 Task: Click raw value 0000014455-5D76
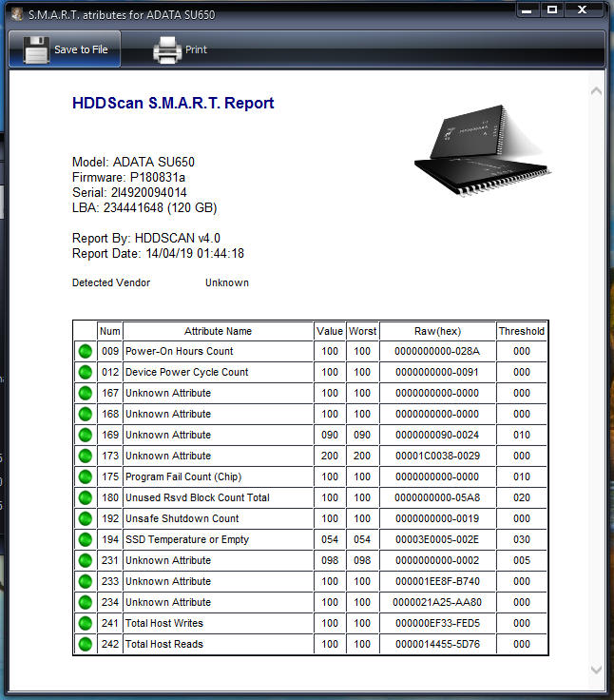(437, 644)
